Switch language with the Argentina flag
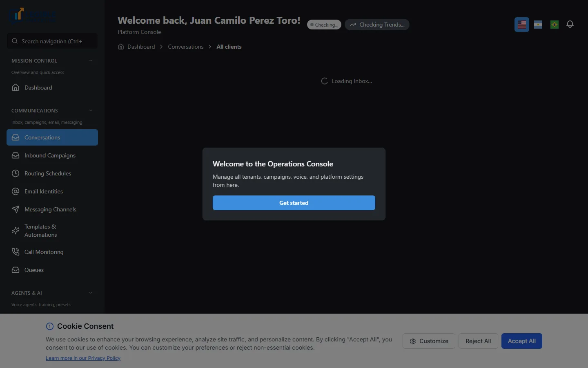 tap(538, 25)
